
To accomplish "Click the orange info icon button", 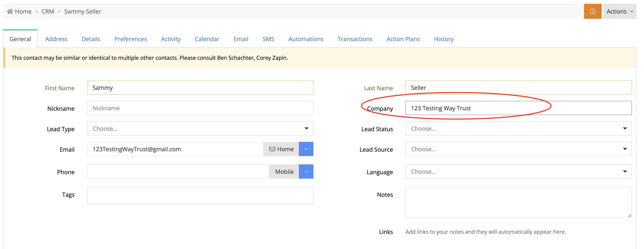I will [x=592, y=11].
